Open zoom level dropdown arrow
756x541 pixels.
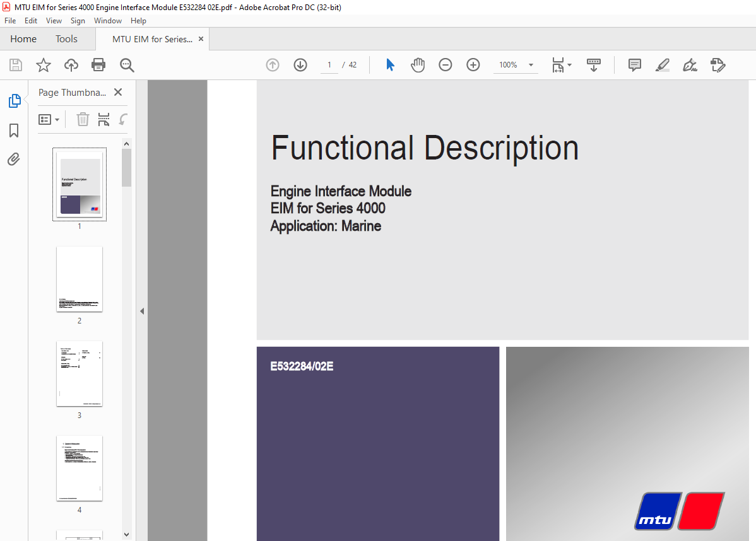click(531, 64)
